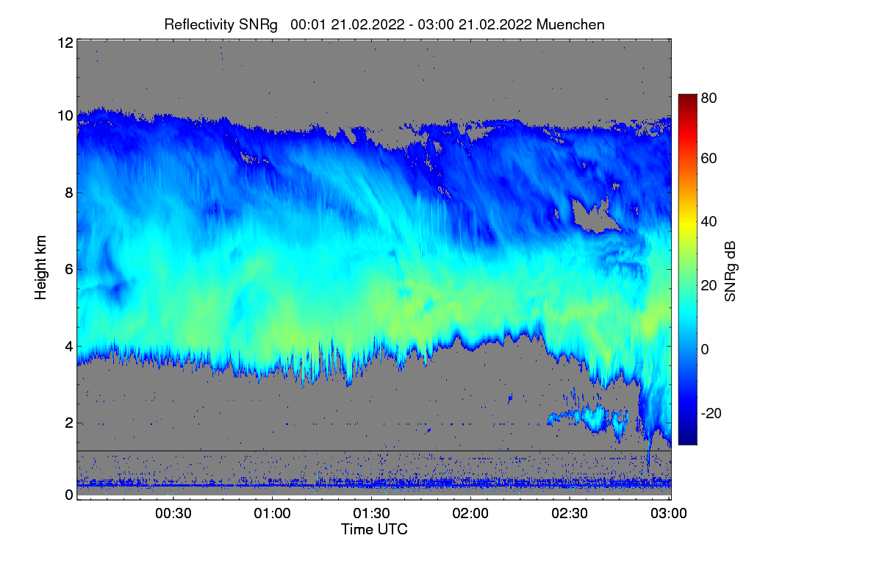Click the 02:00 time tick label
The height and width of the screenshot is (588, 882).
pyautogui.click(x=471, y=514)
